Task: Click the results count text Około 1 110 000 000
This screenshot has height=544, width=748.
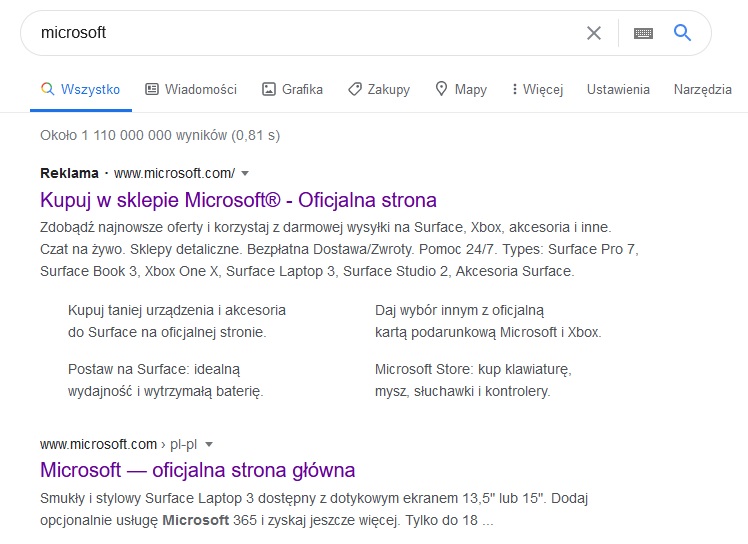Action: [x=160, y=136]
